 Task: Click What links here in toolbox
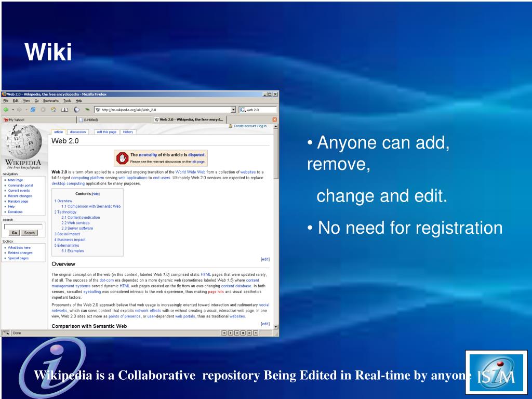[x=19, y=248]
